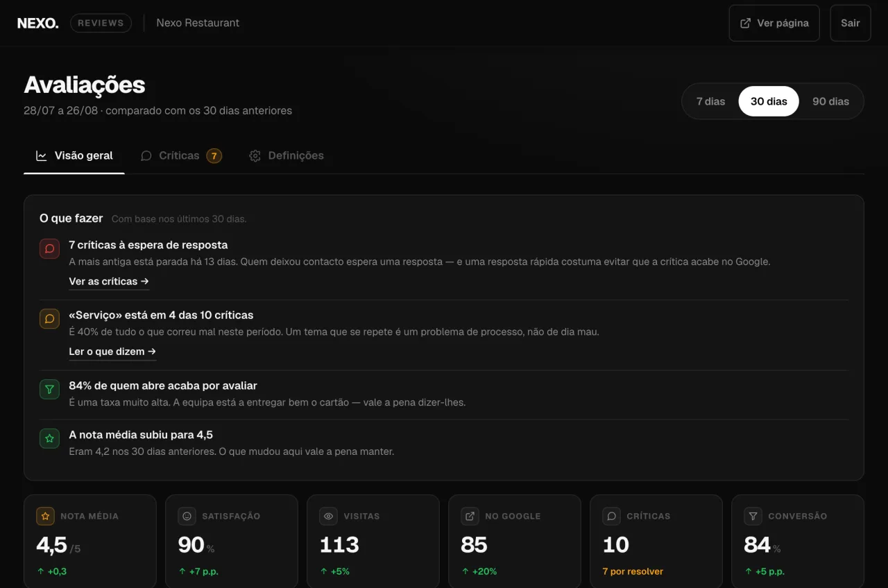This screenshot has height=588, width=888.
Task: Click the external link icon on No Google card
Action: click(470, 516)
